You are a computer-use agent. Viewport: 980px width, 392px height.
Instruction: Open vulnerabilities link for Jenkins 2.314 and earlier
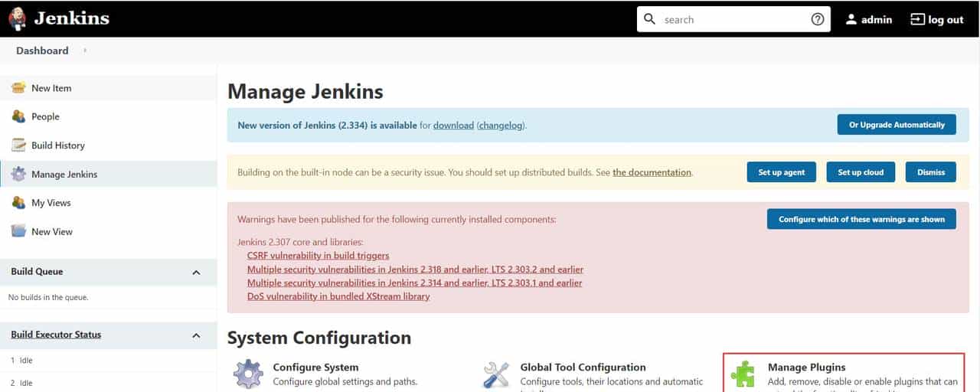pyautogui.click(x=414, y=283)
